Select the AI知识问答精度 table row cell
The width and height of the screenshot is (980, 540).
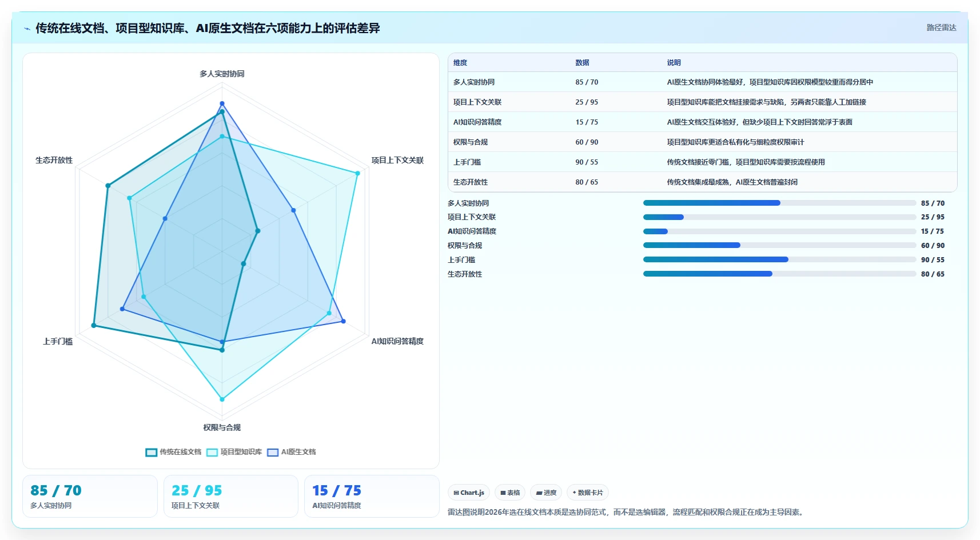tap(477, 122)
